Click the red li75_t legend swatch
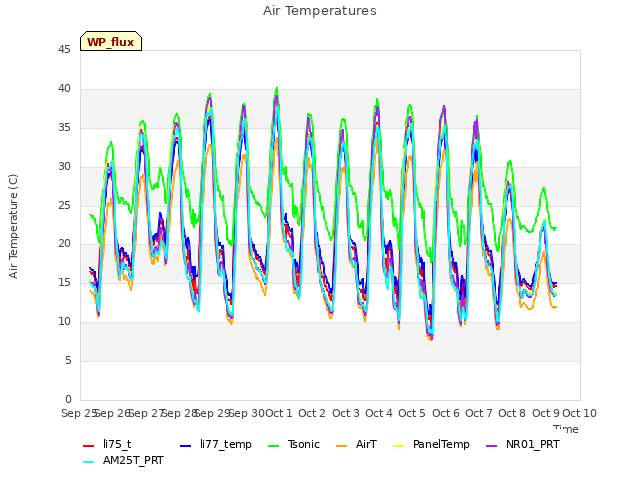The height and width of the screenshot is (480, 640). 89,446
